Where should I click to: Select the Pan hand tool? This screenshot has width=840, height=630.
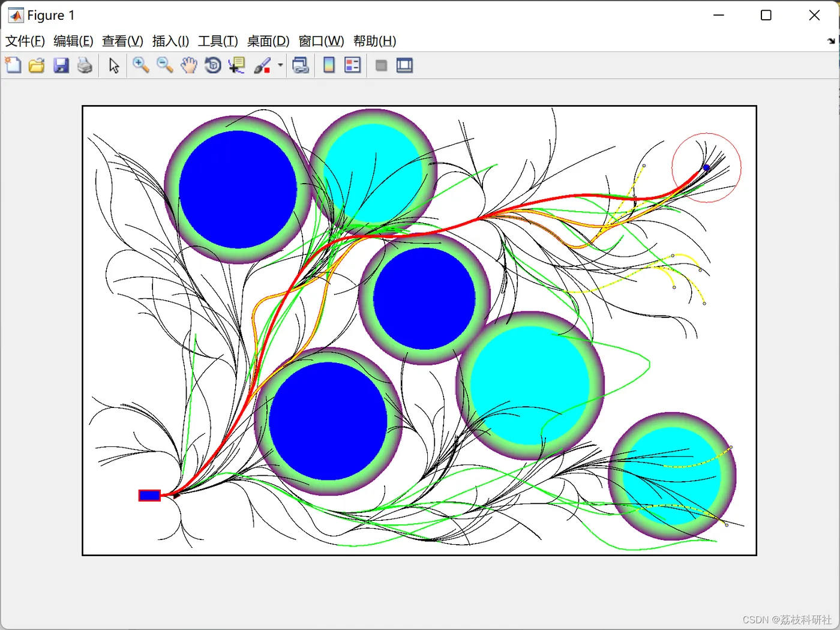[x=189, y=65]
